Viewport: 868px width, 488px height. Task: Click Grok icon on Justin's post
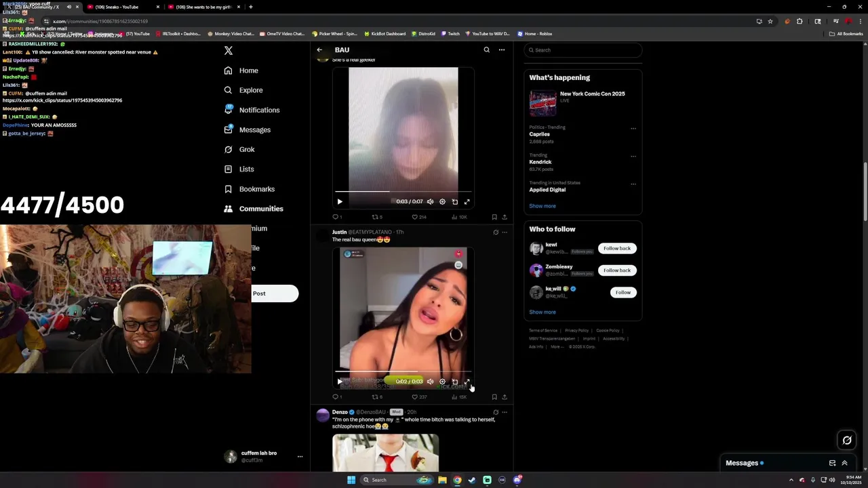(496, 232)
